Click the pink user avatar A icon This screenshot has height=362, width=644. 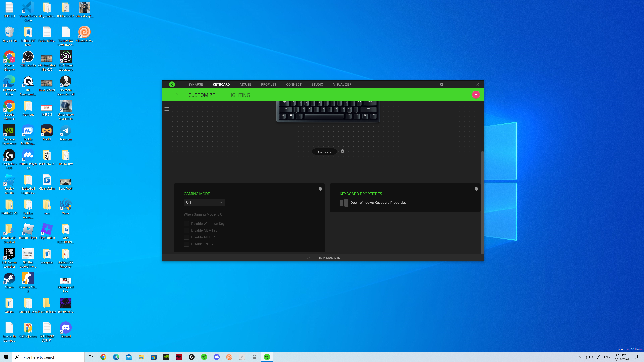[476, 95]
